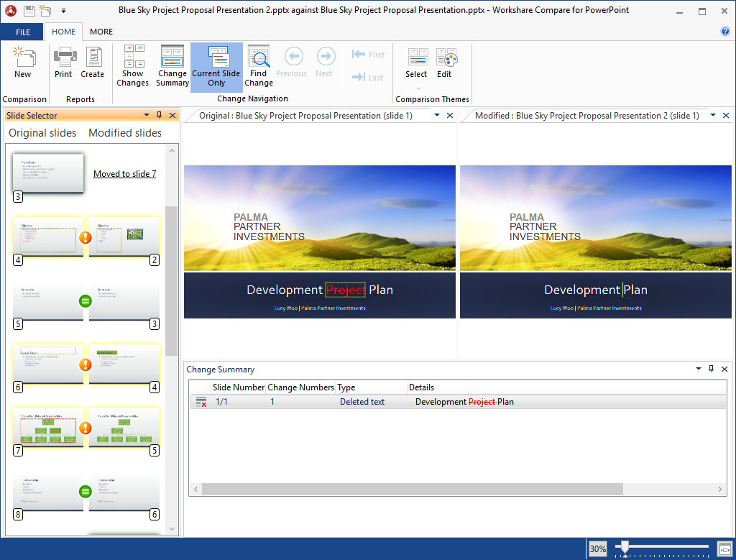
Task: Select original slide 3 thumbnail
Action: [x=48, y=173]
